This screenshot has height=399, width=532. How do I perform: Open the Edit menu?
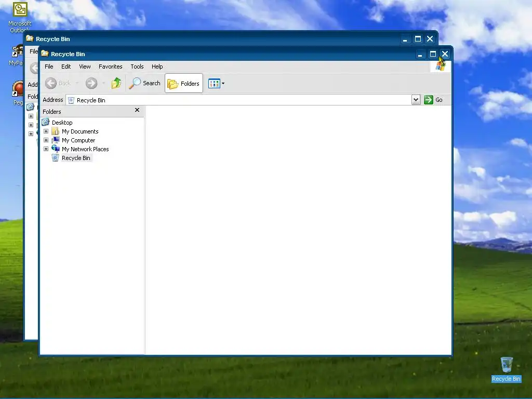(66, 66)
